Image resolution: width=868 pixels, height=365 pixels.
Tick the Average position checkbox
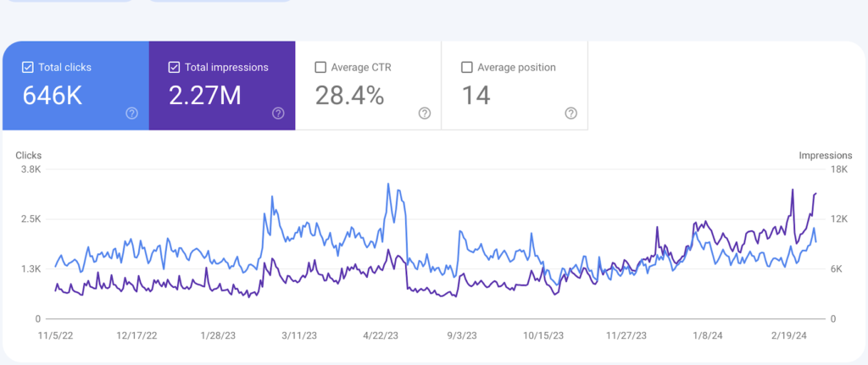pos(467,67)
